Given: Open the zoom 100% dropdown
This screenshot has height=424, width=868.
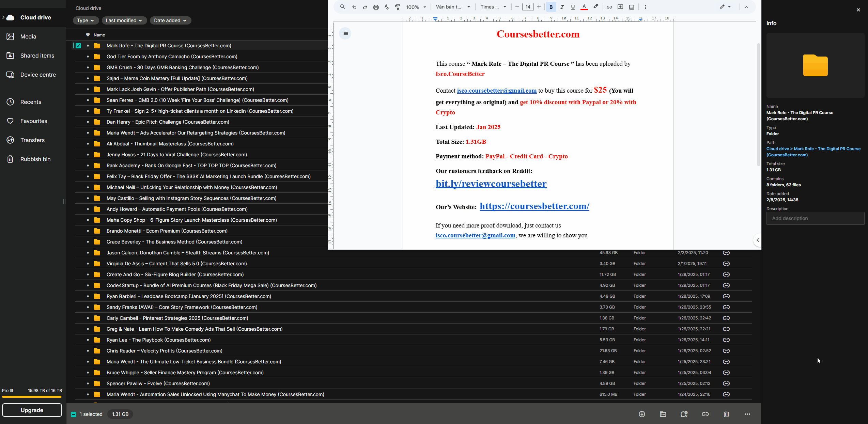Looking at the screenshot, I should point(416,7).
